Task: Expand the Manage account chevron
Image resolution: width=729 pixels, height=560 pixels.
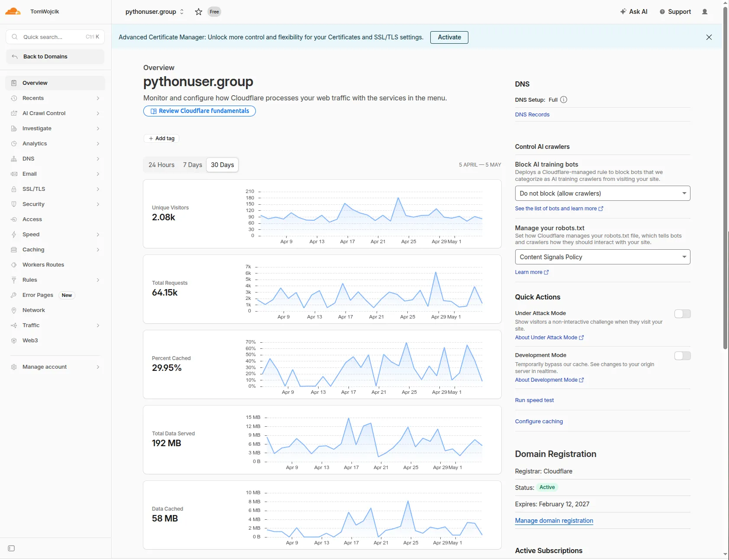Action: click(98, 367)
